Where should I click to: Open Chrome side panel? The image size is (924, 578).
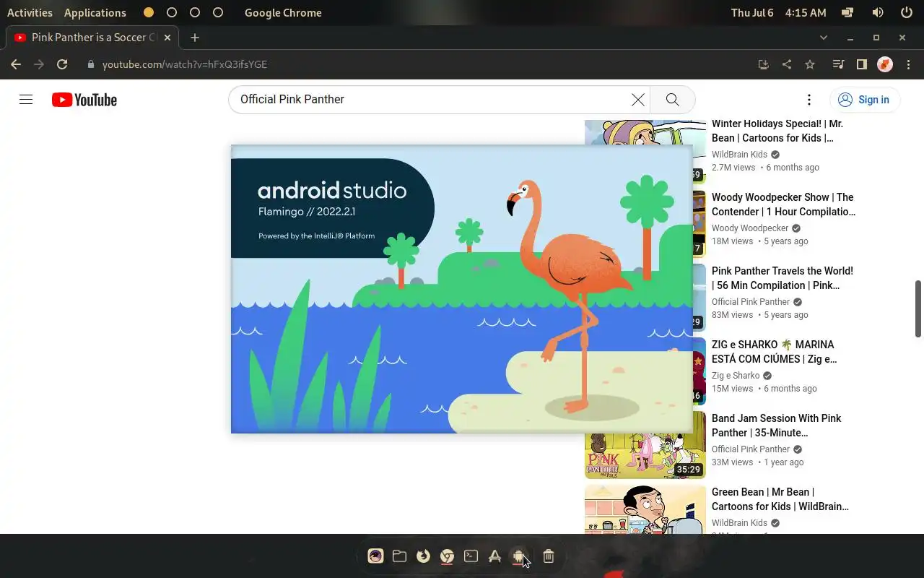coord(861,64)
